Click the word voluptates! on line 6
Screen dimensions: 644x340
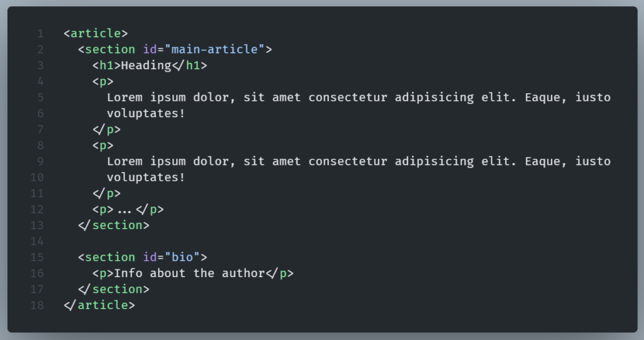[146, 113]
